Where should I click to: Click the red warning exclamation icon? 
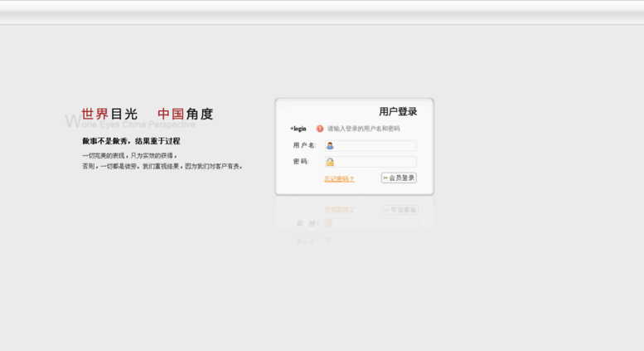[x=320, y=129]
